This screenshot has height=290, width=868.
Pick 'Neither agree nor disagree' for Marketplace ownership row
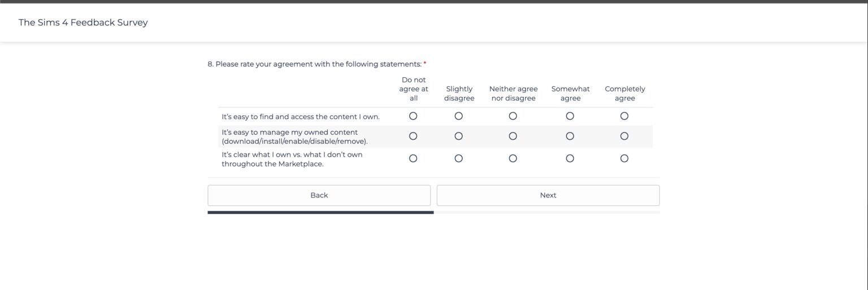[513, 159]
